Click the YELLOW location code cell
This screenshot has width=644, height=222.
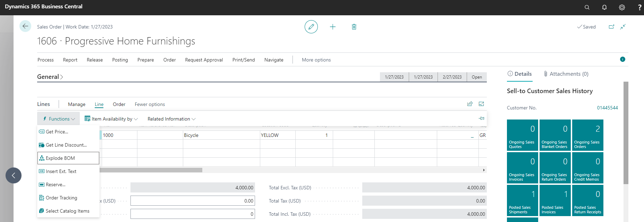pos(278,135)
